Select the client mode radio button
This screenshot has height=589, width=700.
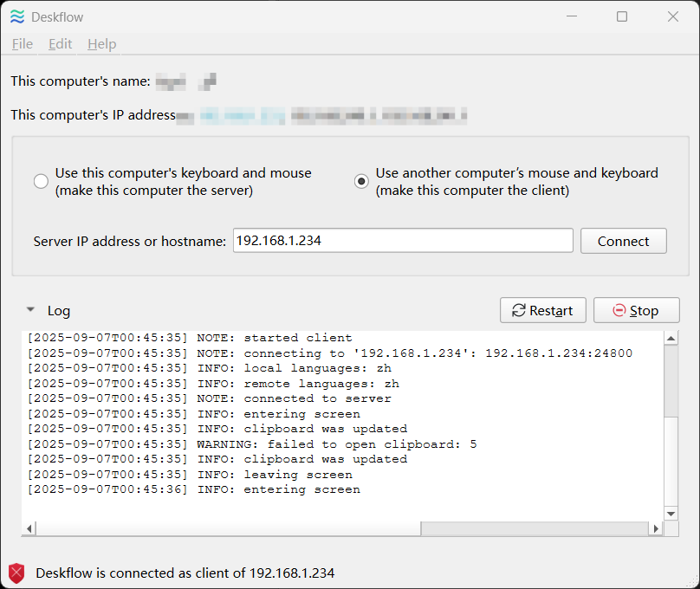click(361, 181)
